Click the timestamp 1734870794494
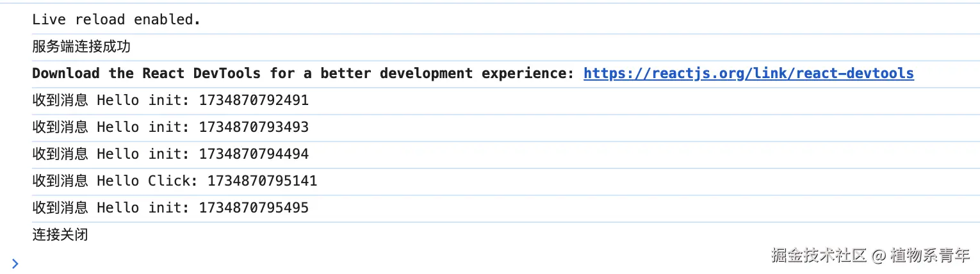This screenshot has height=274, width=980. pyautogui.click(x=254, y=154)
